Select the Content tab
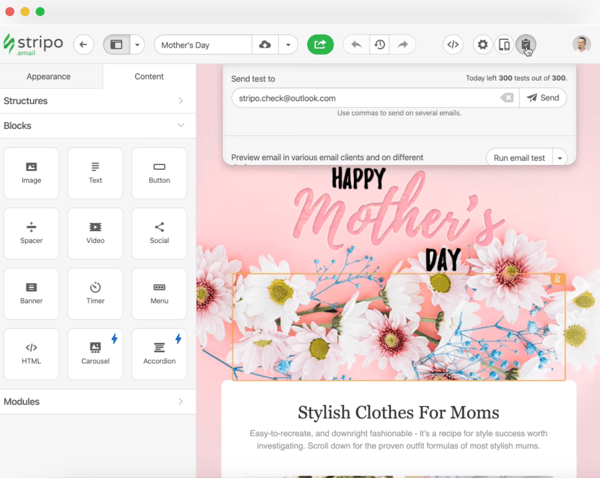 149,76
